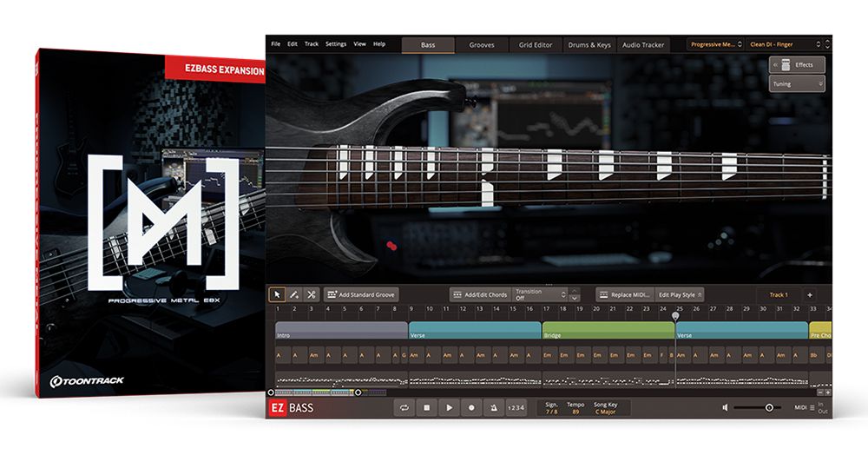Edit the tempo value 89
The image size is (868, 455).
pos(575,412)
